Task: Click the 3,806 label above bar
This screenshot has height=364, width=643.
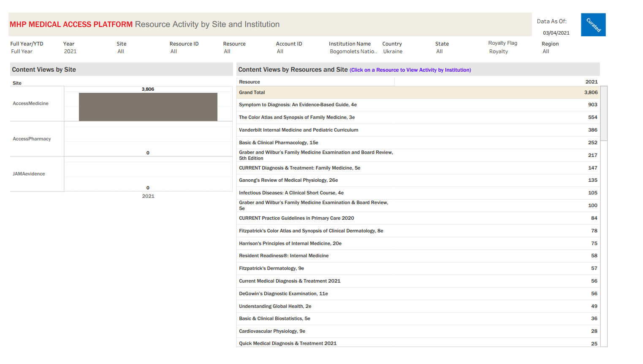Action: [x=148, y=89]
